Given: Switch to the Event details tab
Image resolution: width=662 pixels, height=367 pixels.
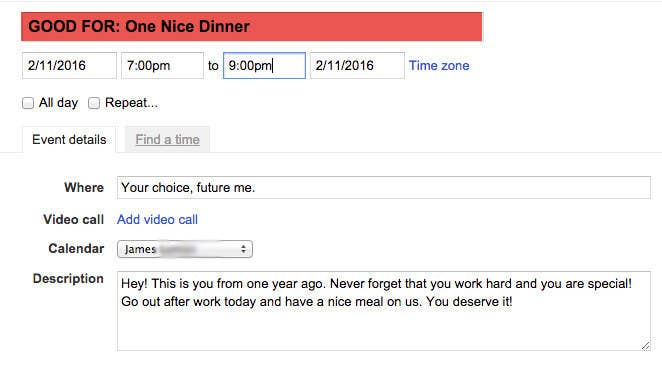Looking at the screenshot, I should click(x=69, y=139).
